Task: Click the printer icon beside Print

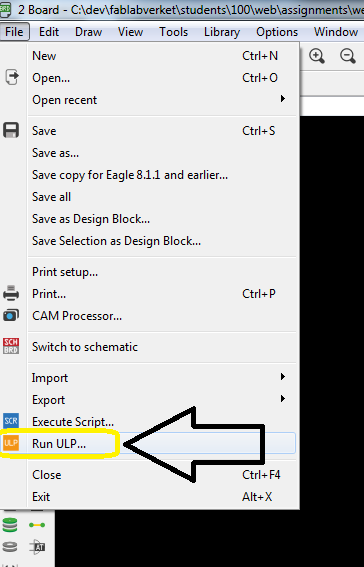Action: [11, 293]
